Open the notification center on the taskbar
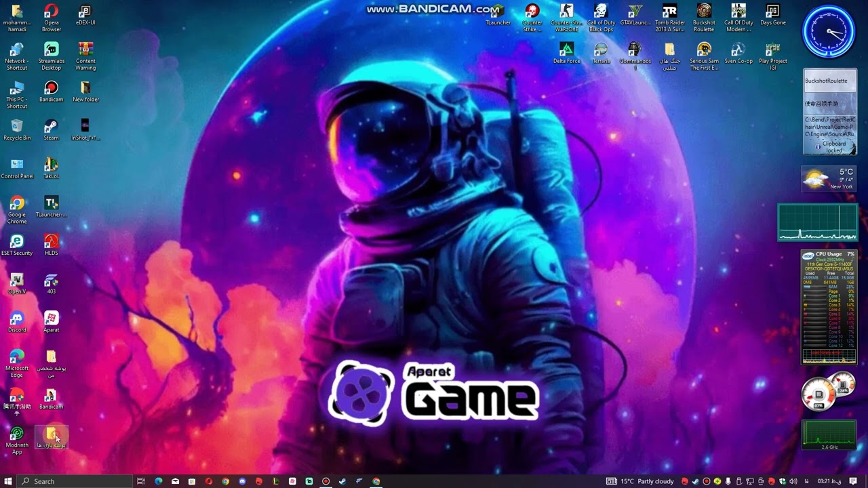The height and width of the screenshot is (488, 868). point(854,481)
